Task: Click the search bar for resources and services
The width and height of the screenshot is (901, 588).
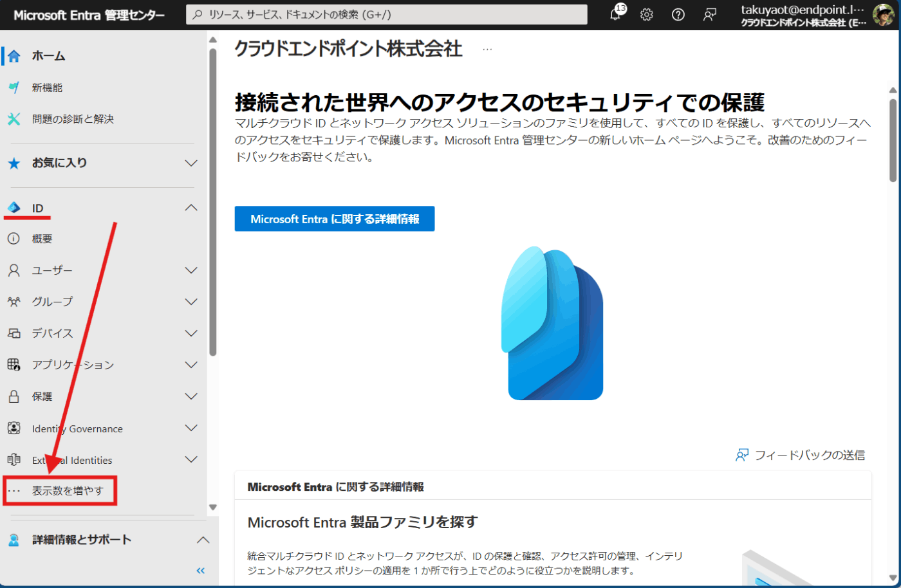Action: (386, 14)
